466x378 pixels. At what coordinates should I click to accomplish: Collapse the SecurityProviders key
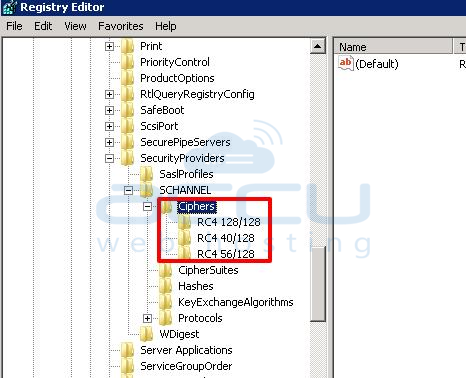(x=109, y=158)
